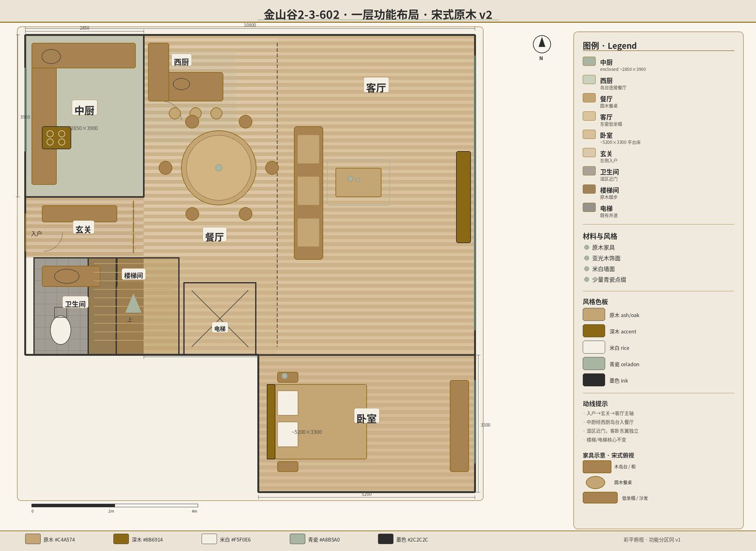
Task: Select the 中厨 legend color swatch
Action: [589, 62]
